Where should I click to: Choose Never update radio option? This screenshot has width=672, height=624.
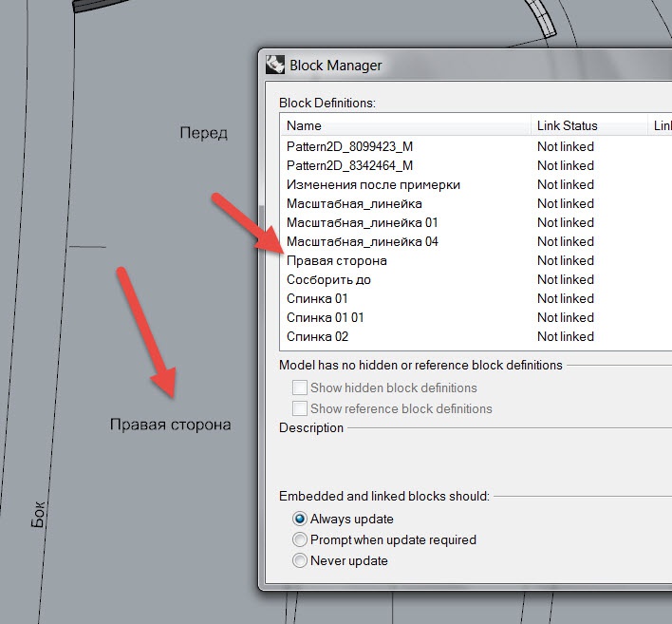pyautogui.click(x=300, y=560)
